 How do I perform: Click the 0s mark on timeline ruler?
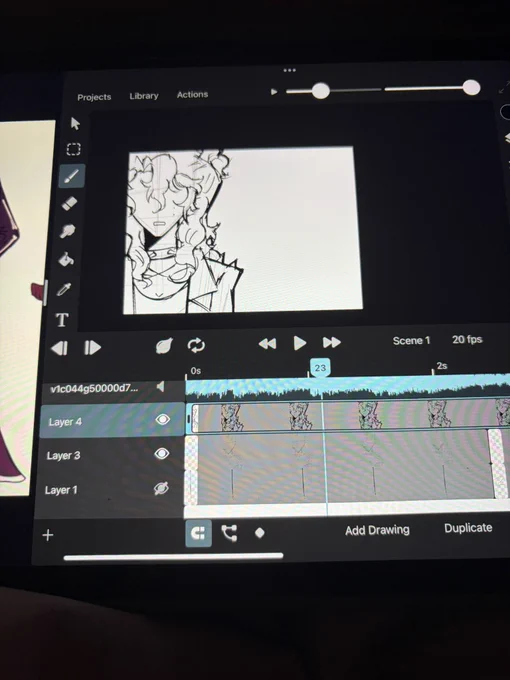(195, 371)
